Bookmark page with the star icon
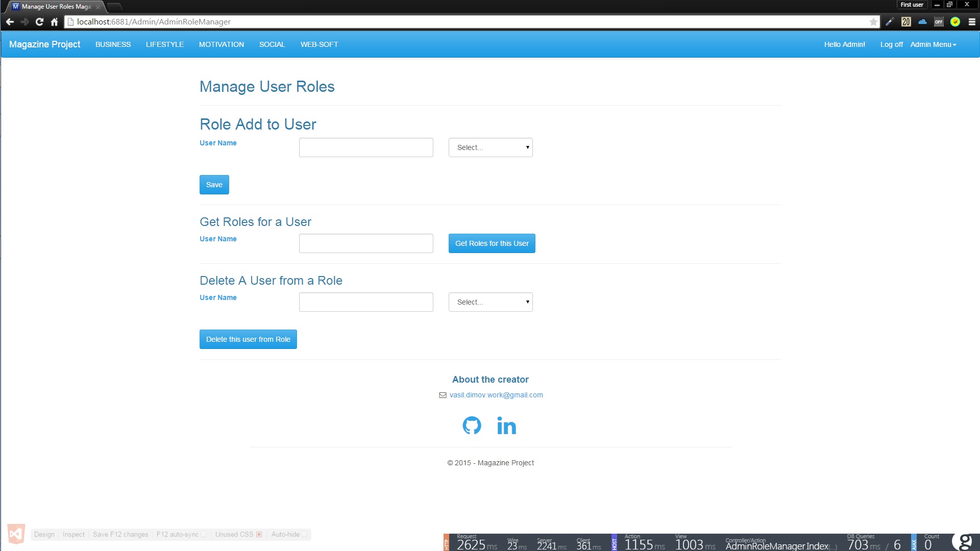The width and height of the screenshot is (980, 551). coord(873,21)
